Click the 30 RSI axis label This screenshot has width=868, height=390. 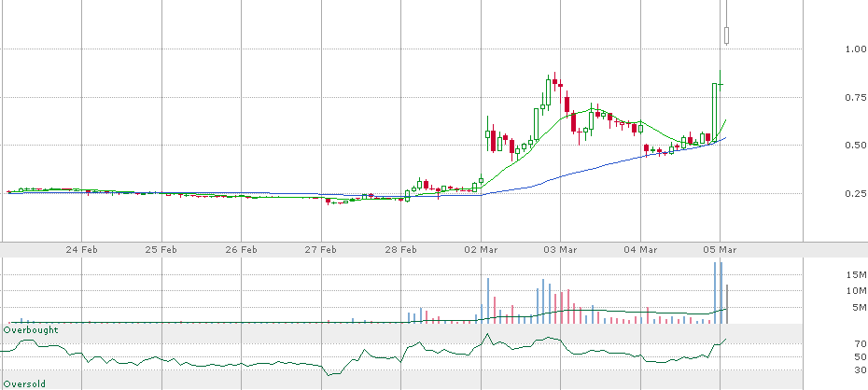tap(860, 369)
